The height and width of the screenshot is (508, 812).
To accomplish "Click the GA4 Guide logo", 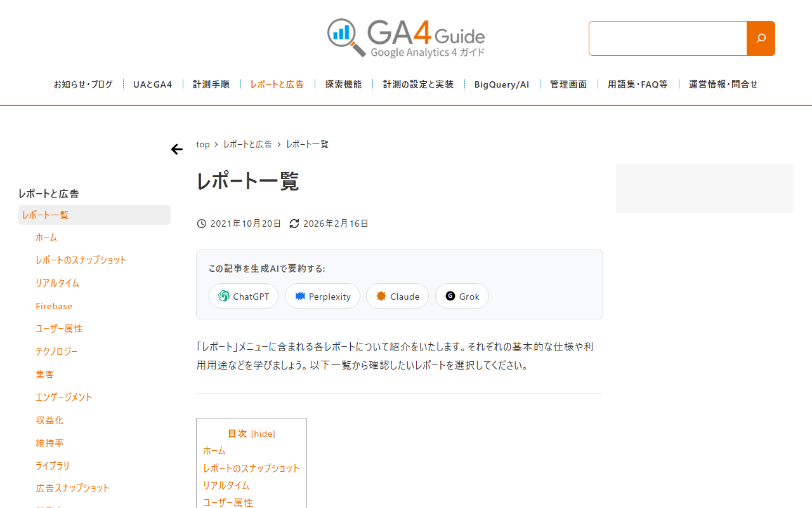I will [406, 38].
